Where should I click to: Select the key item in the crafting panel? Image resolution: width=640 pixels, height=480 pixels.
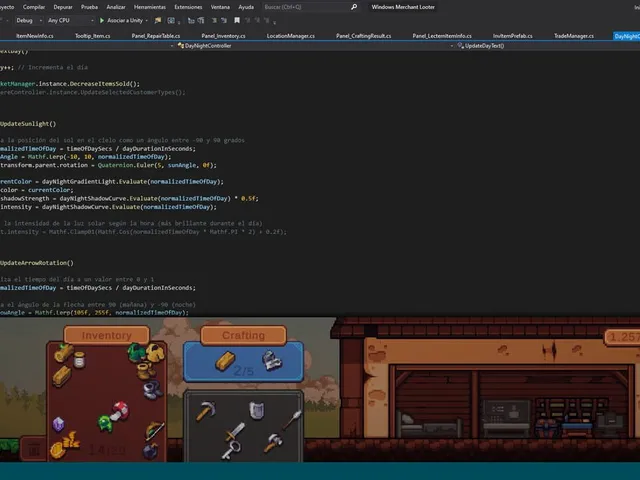point(231,450)
